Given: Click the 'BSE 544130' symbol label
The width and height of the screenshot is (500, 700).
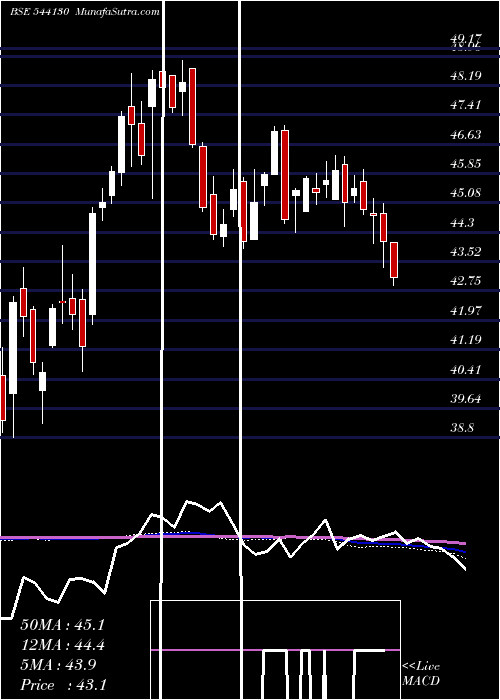Looking at the screenshot, I should [x=39, y=12].
